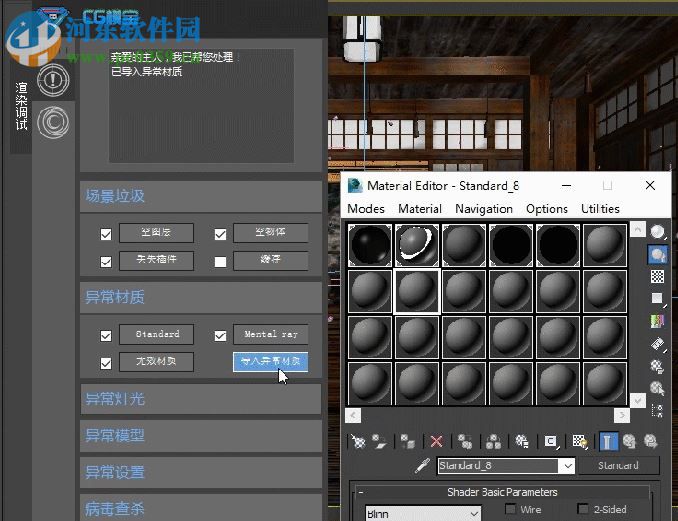Uncheck the 空图层 checkbox
Screen dimensions: 678x521
[106, 234]
